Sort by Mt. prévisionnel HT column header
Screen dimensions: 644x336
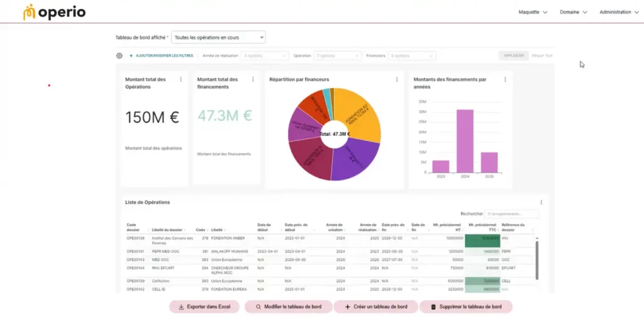447,227
